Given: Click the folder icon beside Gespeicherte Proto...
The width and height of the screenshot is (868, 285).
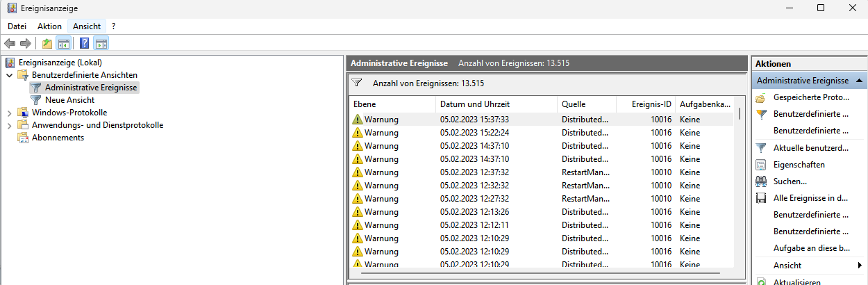Looking at the screenshot, I should pos(761,98).
